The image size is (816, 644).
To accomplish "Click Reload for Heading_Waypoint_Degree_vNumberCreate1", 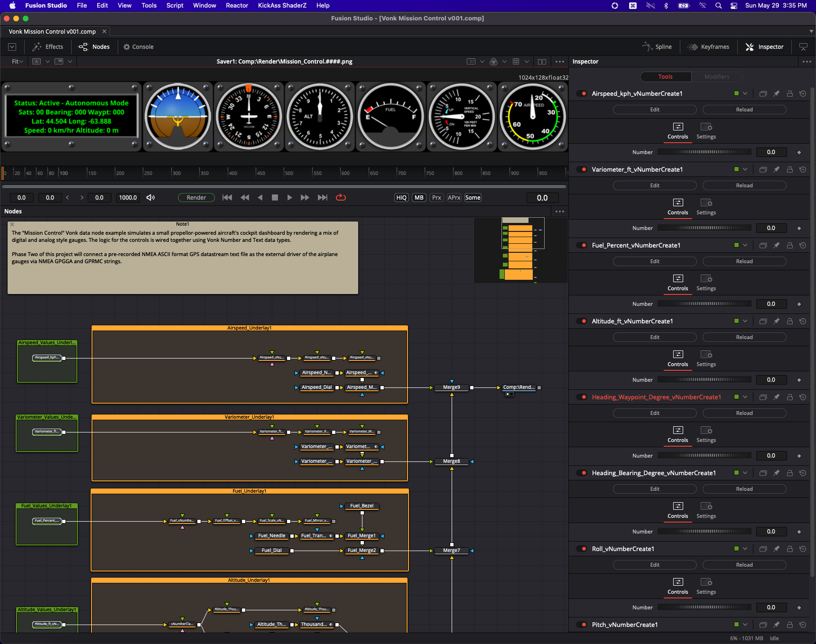I will click(744, 413).
